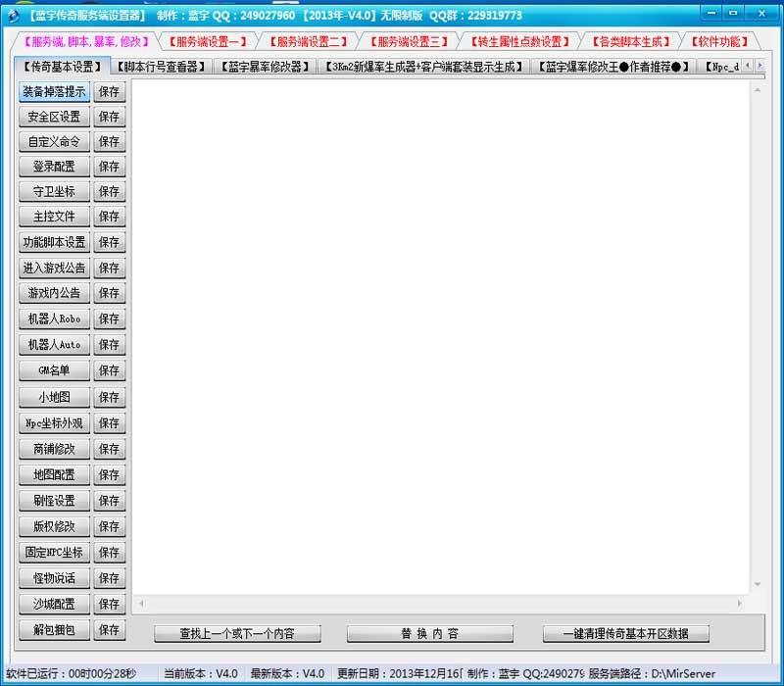784x686 pixels.
Task: Switch to the 【服务端设置一】 tab
Action: [x=207, y=41]
